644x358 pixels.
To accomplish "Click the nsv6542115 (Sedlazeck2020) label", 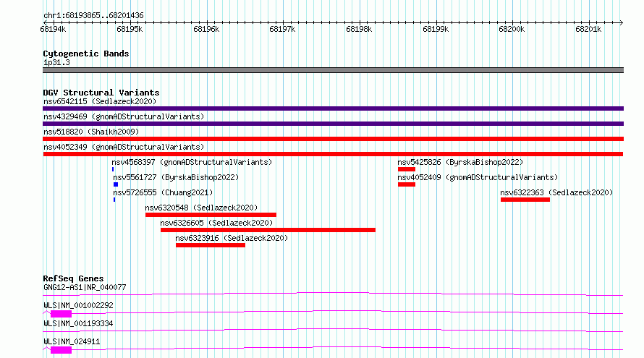I will [100, 101].
